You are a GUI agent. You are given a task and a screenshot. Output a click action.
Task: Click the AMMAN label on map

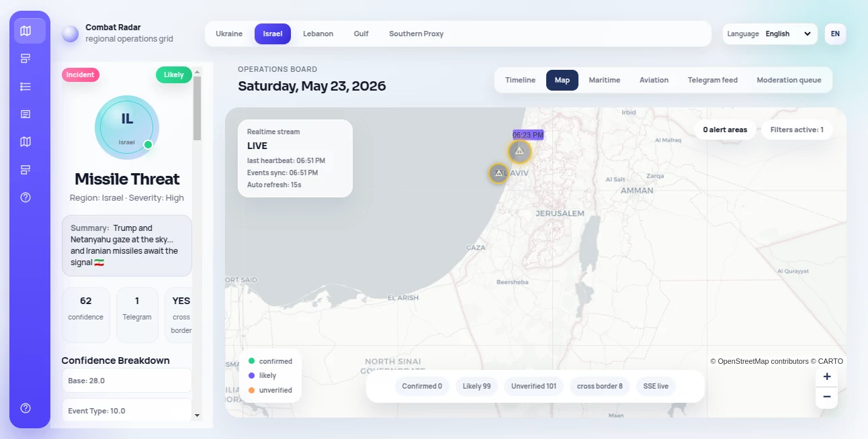coord(637,191)
